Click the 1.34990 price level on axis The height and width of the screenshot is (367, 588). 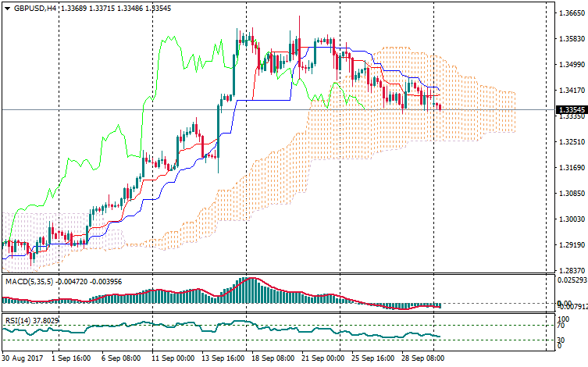tap(568, 65)
